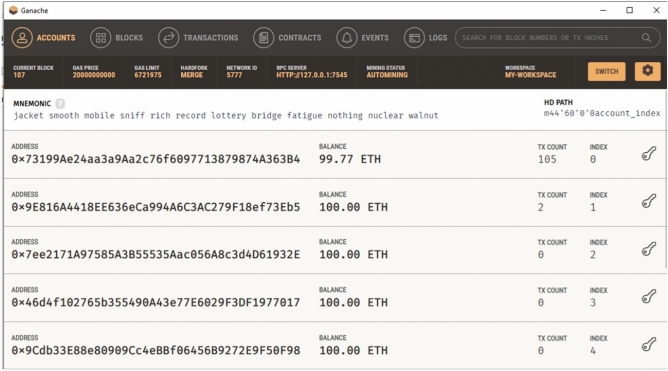Click the accounts list vertical scrollbar

click(x=665, y=179)
